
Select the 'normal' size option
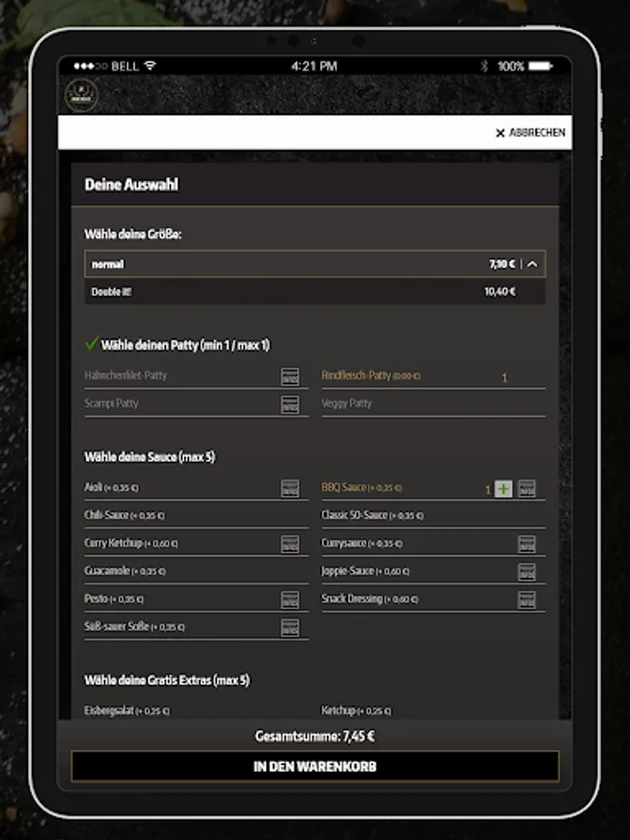click(x=315, y=264)
